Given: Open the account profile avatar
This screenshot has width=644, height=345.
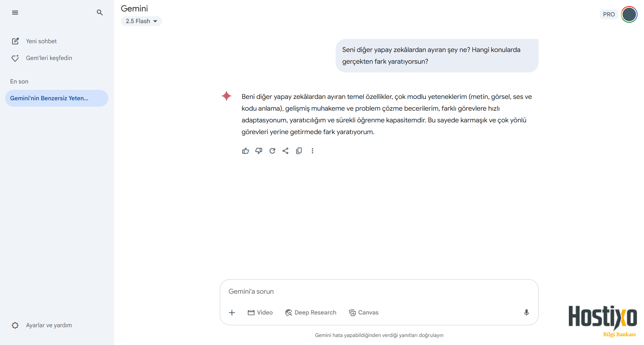Looking at the screenshot, I should [x=629, y=14].
